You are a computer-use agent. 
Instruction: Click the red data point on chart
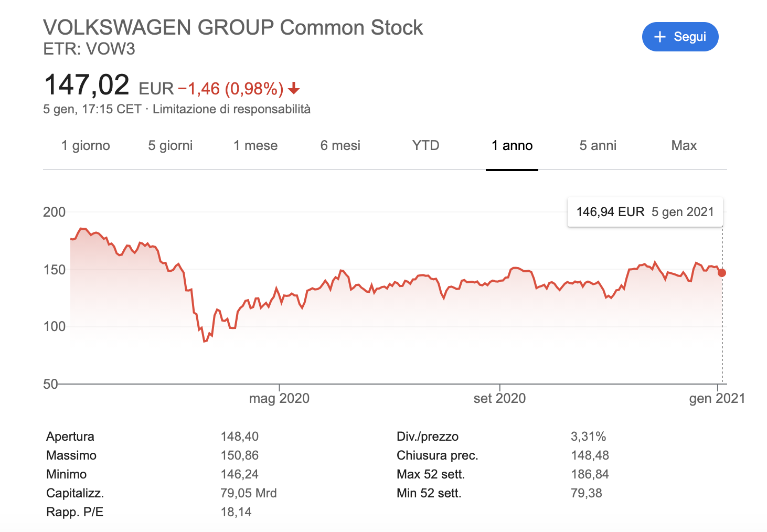(x=722, y=273)
